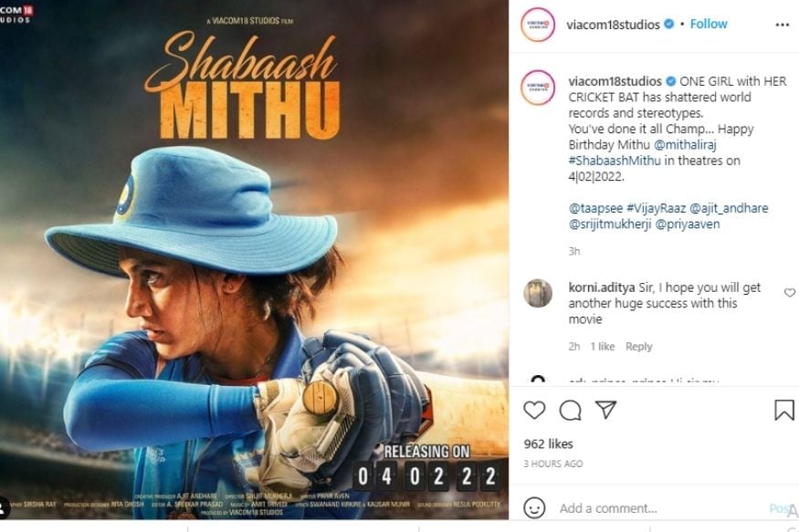799x532 pixels.
Task: View who gave 1 like on comment
Action: click(x=603, y=347)
